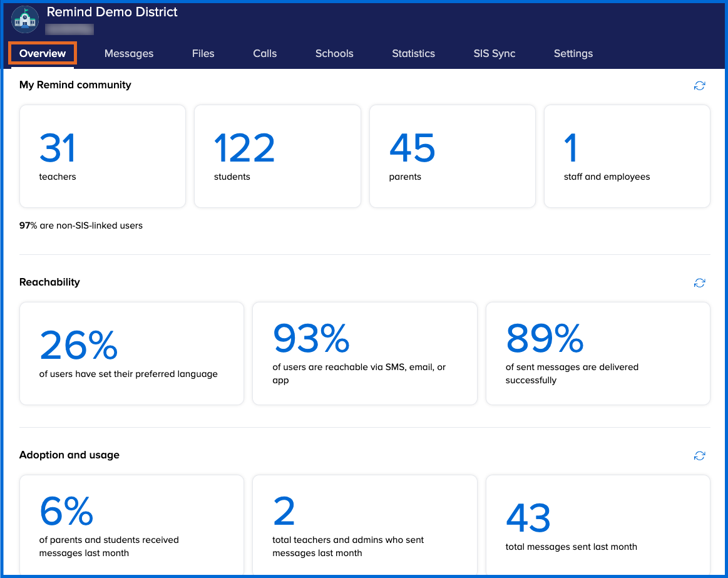
Task: Refresh the Adoption and usage section
Action: click(x=699, y=456)
